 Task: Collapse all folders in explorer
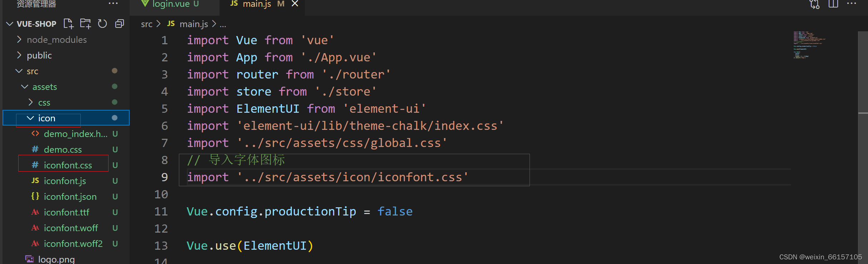(119, 24)
